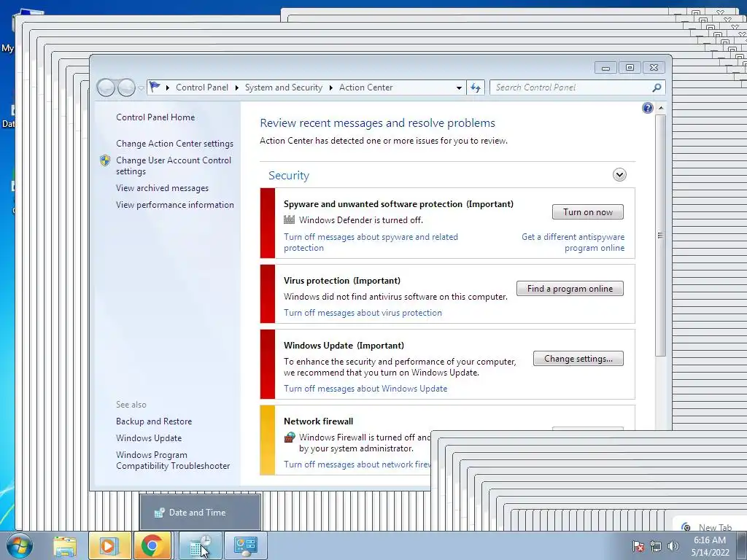Expand the arrow after System and Security
This screenshot has width=747, height=560.
pos(330,87)
